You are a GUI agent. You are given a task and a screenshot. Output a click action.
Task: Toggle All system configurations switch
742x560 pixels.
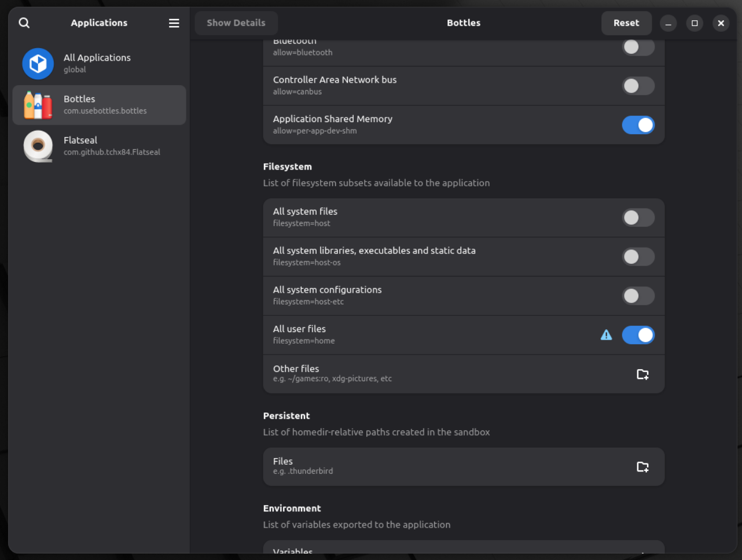pyautogui.click(x=638, y=296)
